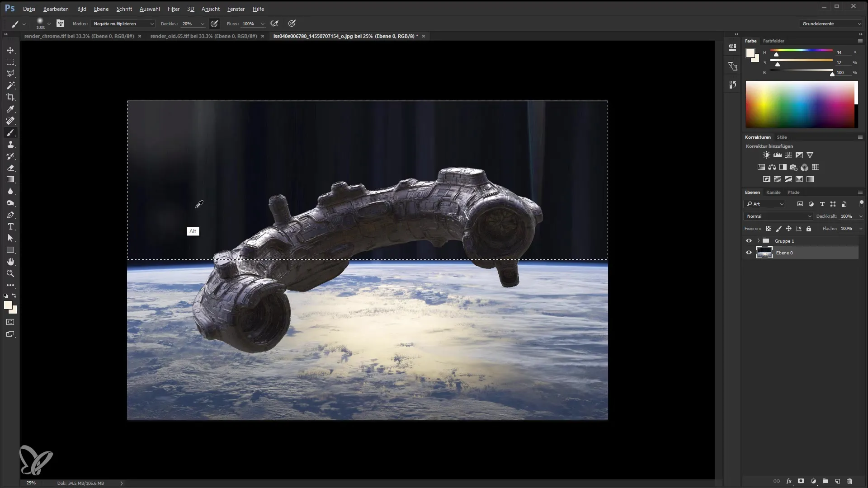The image size is (868, 488).
Task: Click the hue H slider
Action: coord(802,51)
